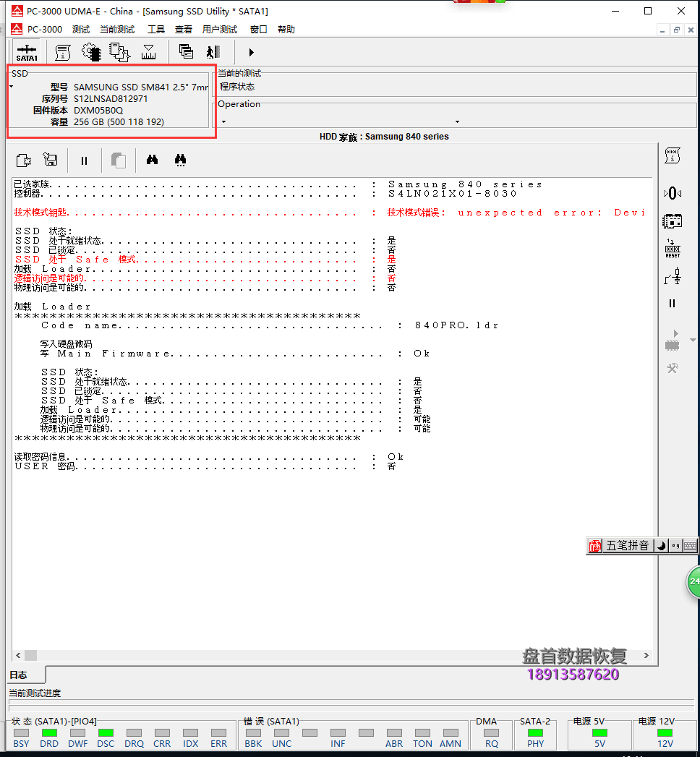700x757 pixels.
Task: Click the IME moon half-width toggle
Action: pos(662,546)
